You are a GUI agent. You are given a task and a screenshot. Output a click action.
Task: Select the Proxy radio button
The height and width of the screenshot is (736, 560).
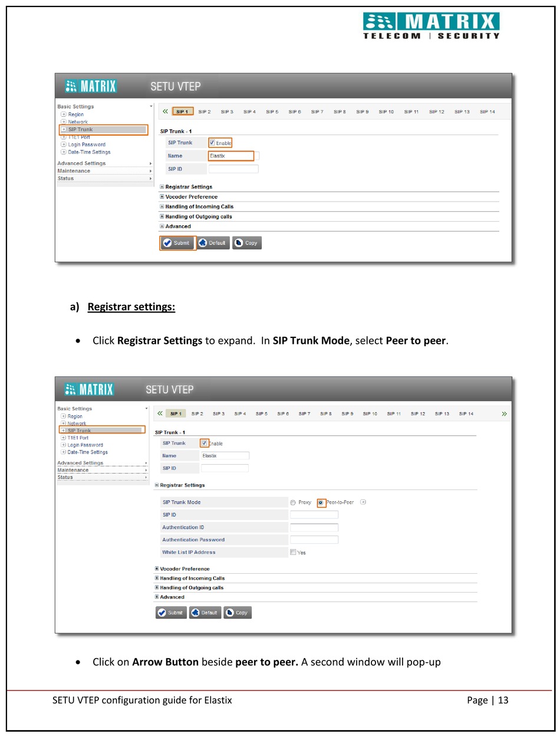[293, 502]
